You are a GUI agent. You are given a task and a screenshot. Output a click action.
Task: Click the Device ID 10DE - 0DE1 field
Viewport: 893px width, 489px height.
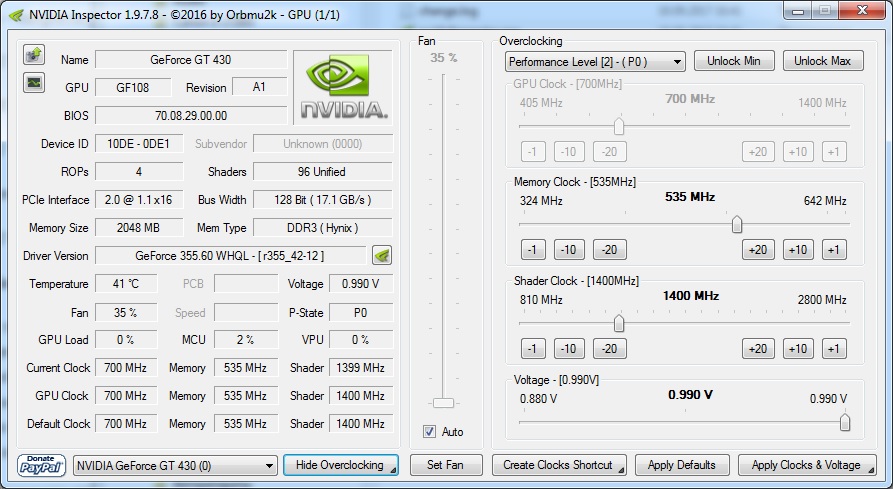coord(138,143)
